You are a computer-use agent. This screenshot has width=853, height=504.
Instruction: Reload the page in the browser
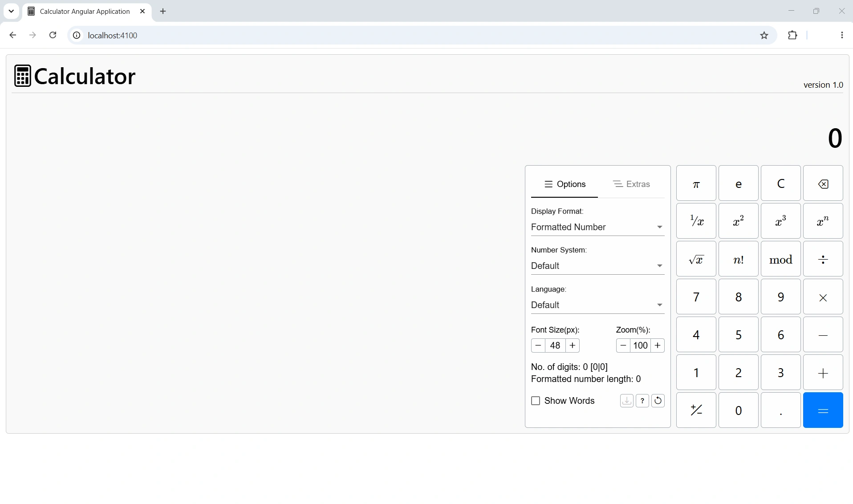click(x=53, y=35)
